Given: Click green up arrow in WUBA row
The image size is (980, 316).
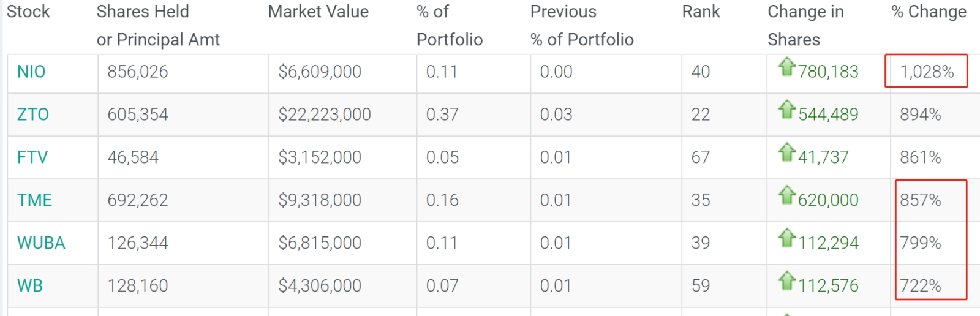Looking at the screenshot, I should [x=787, y=238].
